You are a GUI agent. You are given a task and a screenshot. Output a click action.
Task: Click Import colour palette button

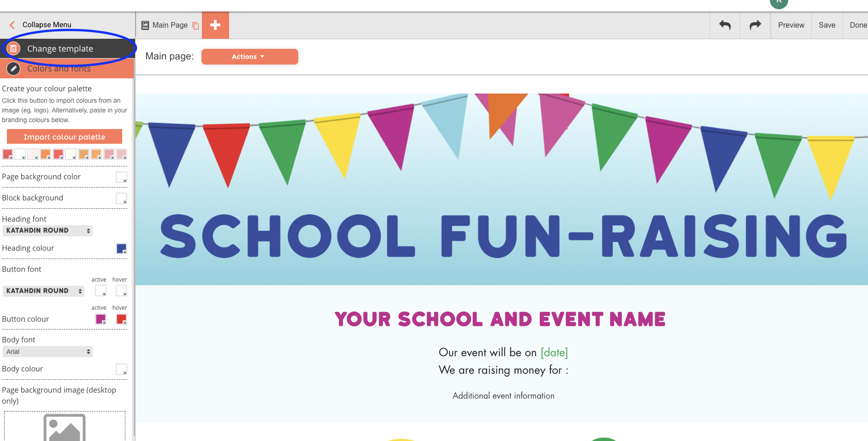(x=65, y=137)
